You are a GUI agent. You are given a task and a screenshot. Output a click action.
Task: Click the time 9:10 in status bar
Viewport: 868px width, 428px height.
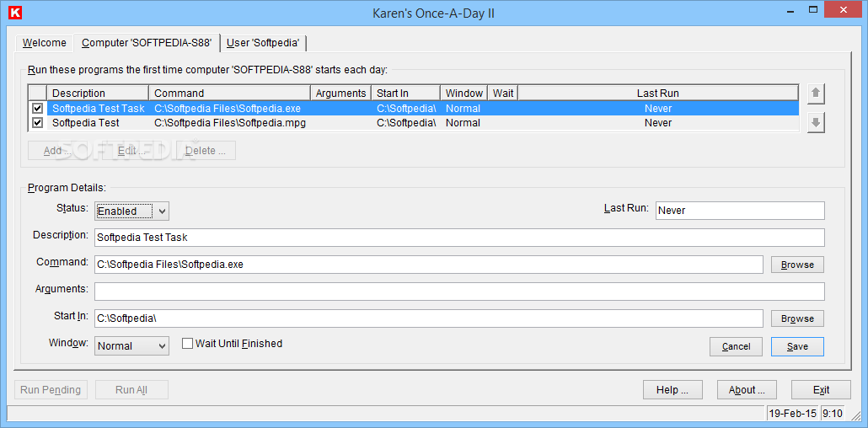832,413
